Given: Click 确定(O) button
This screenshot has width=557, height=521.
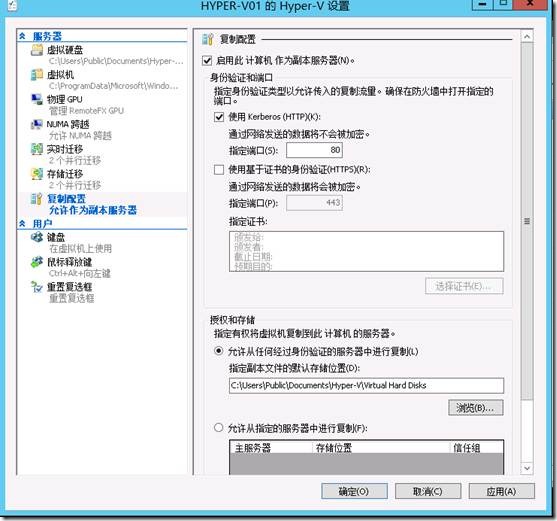Looking at the screenshot, I should (354, 492).
